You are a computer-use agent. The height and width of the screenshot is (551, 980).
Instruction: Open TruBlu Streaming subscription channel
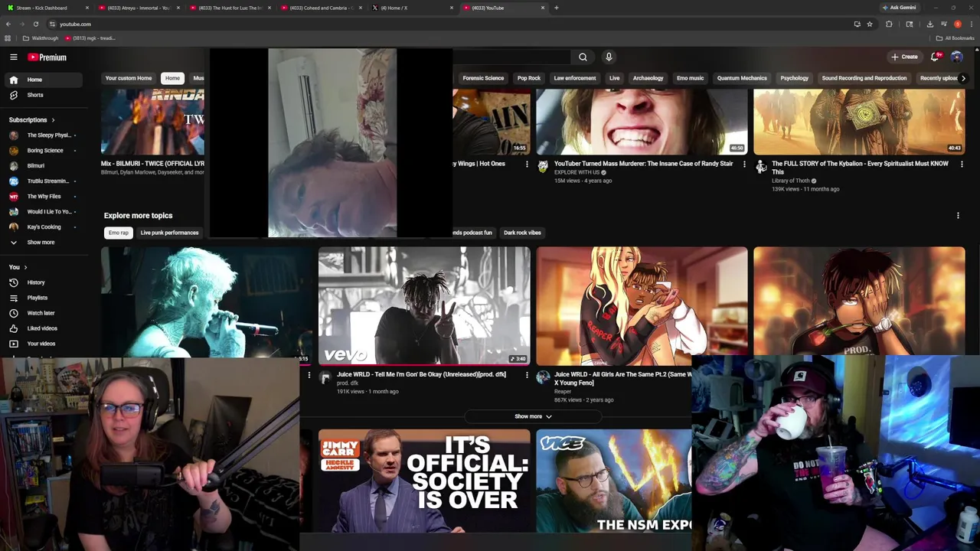tap(44, 181)
